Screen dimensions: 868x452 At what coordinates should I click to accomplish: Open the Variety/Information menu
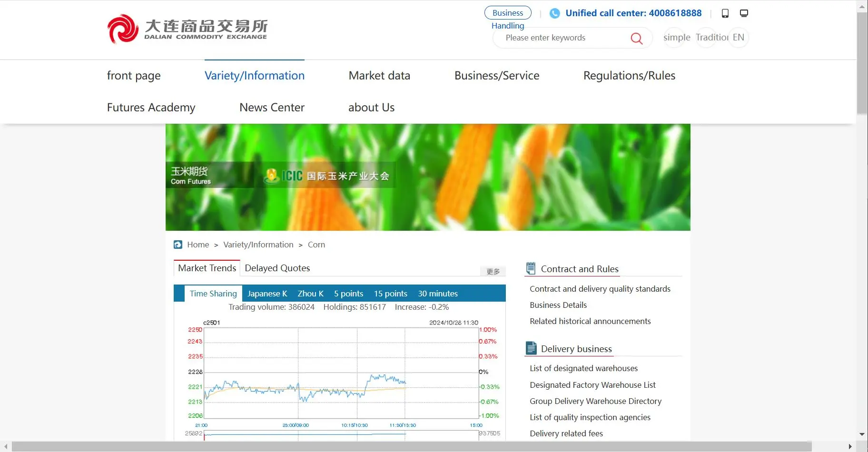[x=255, y=76]
